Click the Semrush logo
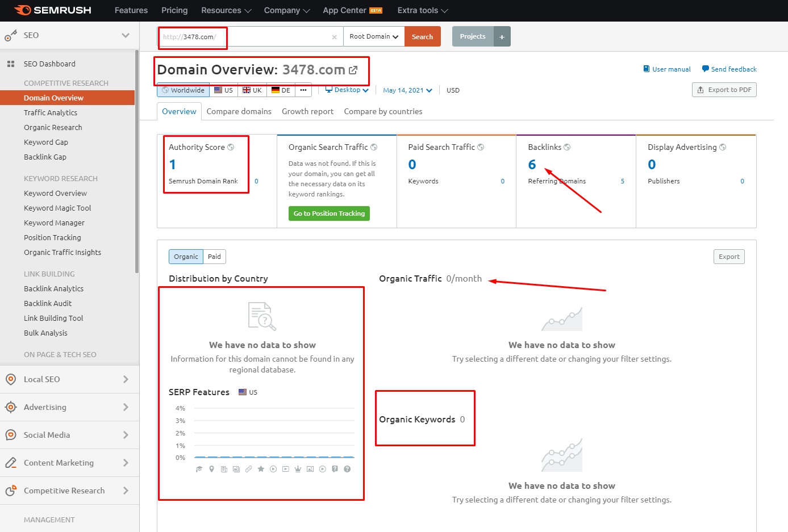788x532 pixels. pos(53,10)
